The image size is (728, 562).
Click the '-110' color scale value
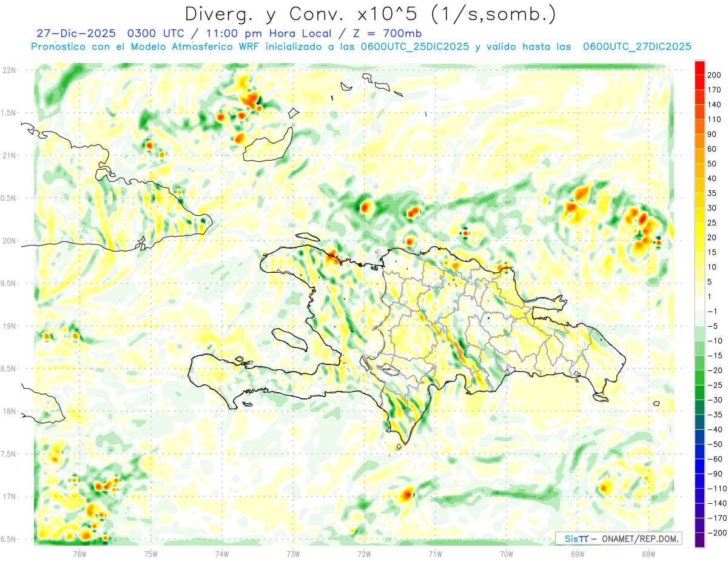(716, 489)
